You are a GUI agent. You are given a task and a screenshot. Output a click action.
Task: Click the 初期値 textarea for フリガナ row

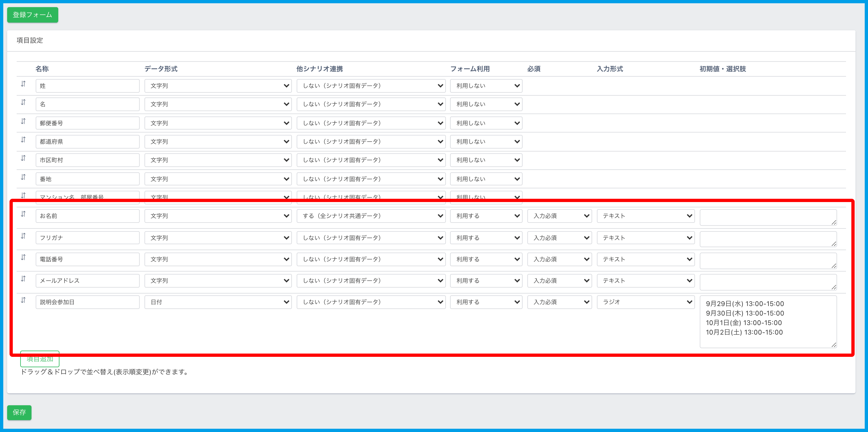768,239
